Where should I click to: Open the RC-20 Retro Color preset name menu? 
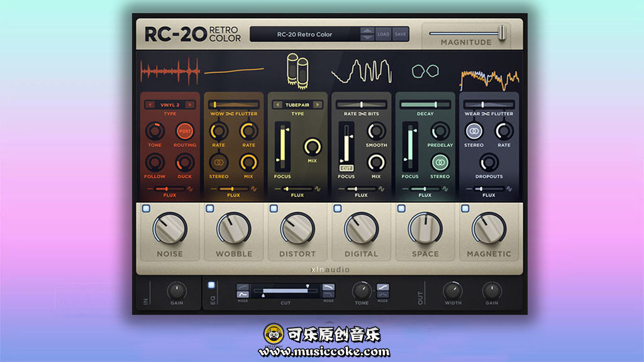point(304,35)
